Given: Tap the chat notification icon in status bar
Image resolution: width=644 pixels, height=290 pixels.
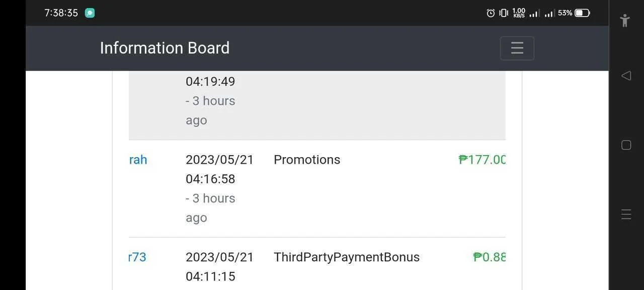Looking at the screenshot, I should tap(90, 13).
